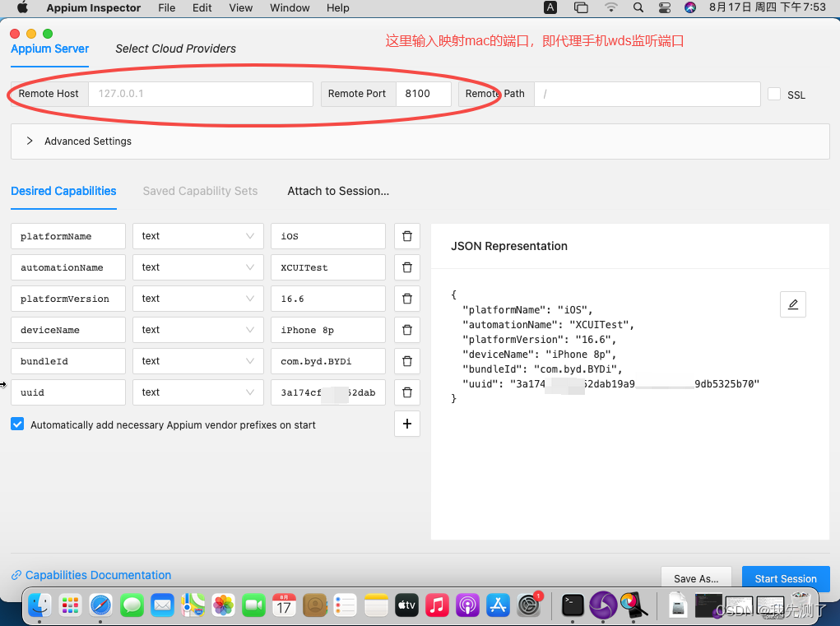Open the type dropdown for platformName

197,236
